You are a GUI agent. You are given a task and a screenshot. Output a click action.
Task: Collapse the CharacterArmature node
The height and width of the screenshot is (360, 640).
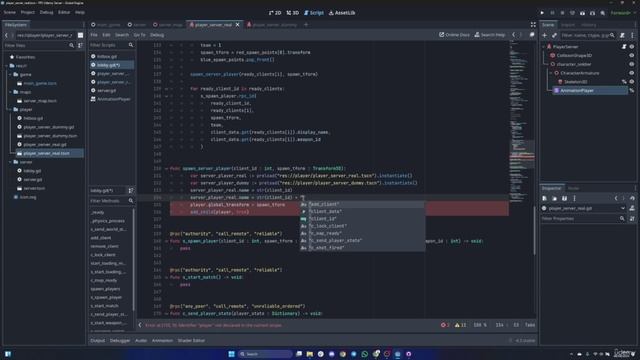click(551, 73)
